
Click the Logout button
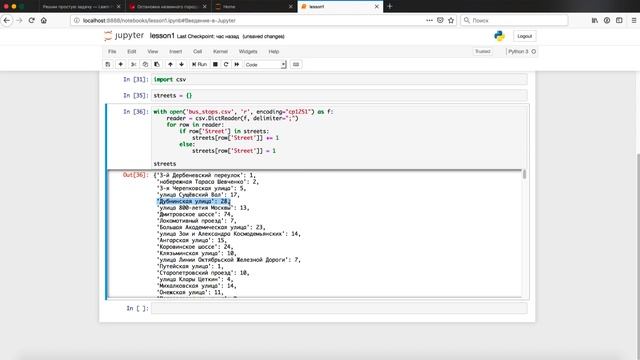pyautogui.click(x=524, y=36)
